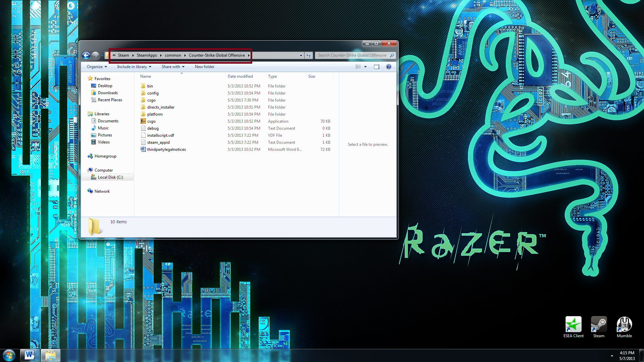Screen dimensions: 644x362
Task: Select the '70 KB' size of csgo application
Action: tap(325, 121)
